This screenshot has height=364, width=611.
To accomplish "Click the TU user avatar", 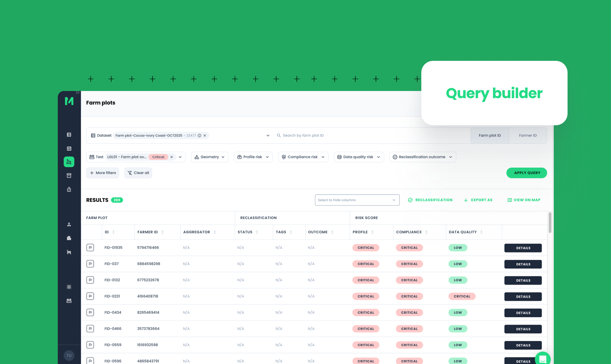I will (x=69, y=356).
